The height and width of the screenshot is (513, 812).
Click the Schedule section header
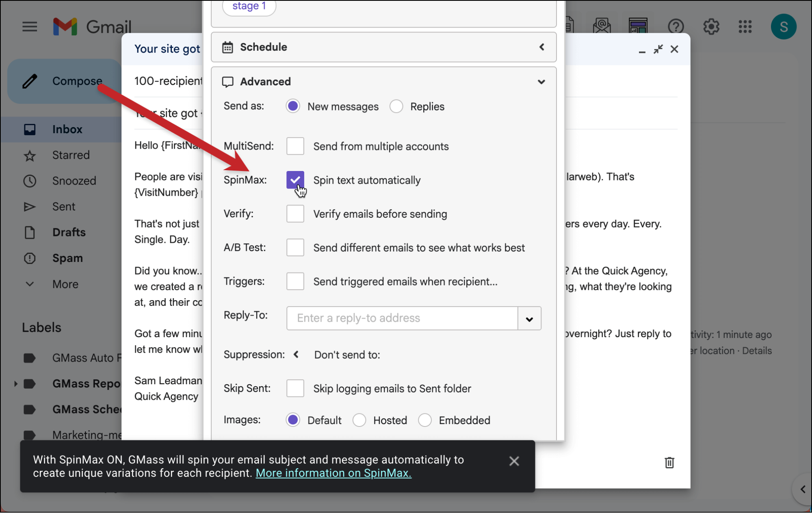point(383,47)
